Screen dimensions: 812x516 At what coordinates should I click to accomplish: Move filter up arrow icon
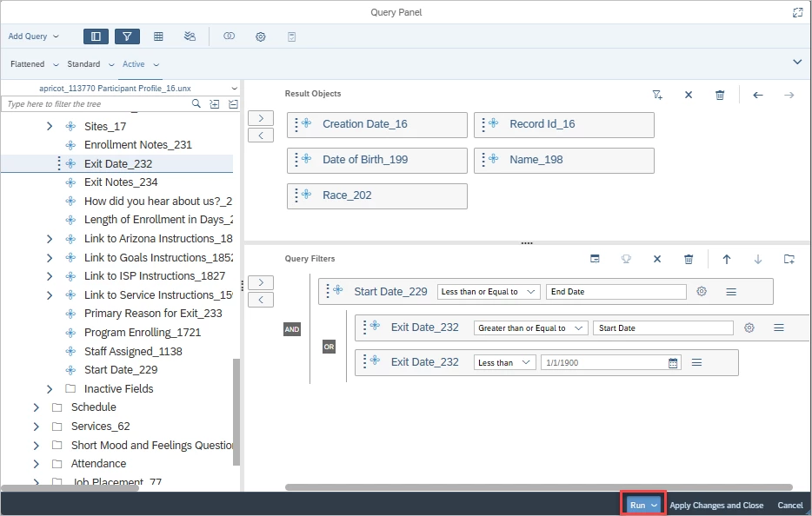[727, 259]
